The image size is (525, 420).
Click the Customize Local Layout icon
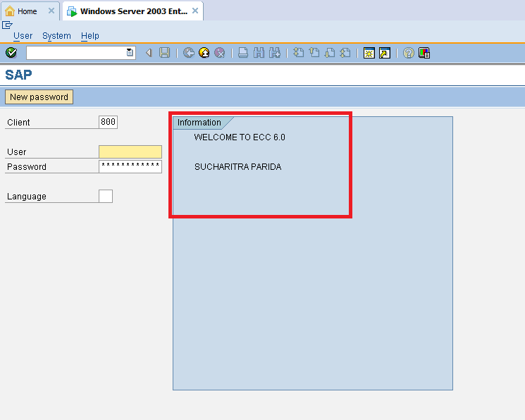[424, 53]
